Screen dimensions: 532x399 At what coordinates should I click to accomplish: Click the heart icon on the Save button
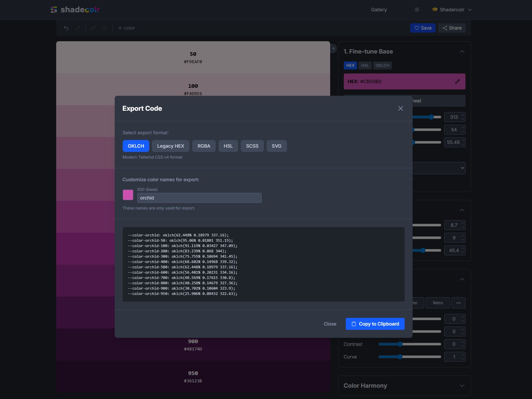coord(417,28)
